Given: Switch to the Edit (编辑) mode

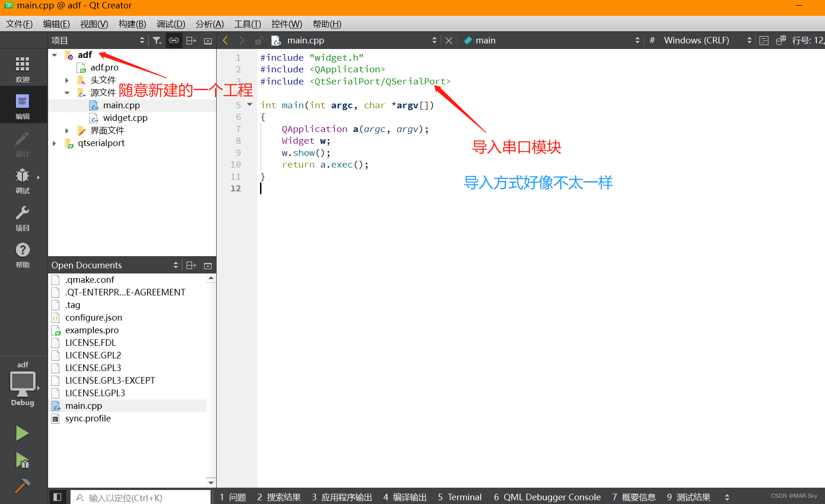Looking at the screenshot, I should (22, 106).
